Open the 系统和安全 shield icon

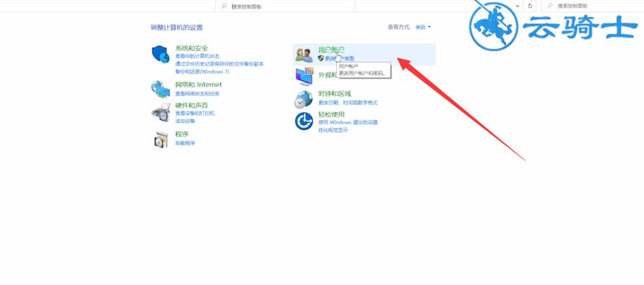(x=160, y=54)
